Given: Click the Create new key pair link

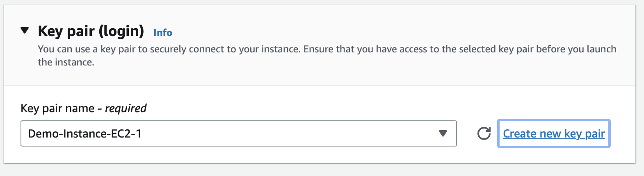Looking at the screenshot, I should [x=554, y=133].
